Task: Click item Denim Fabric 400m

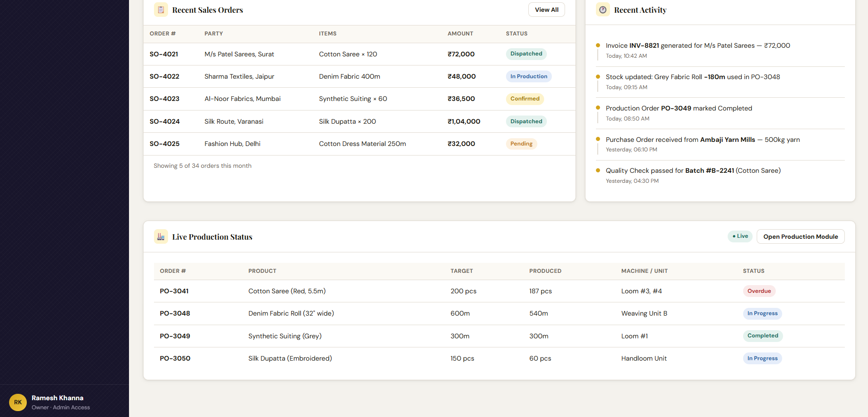Action: coord(349,76)
